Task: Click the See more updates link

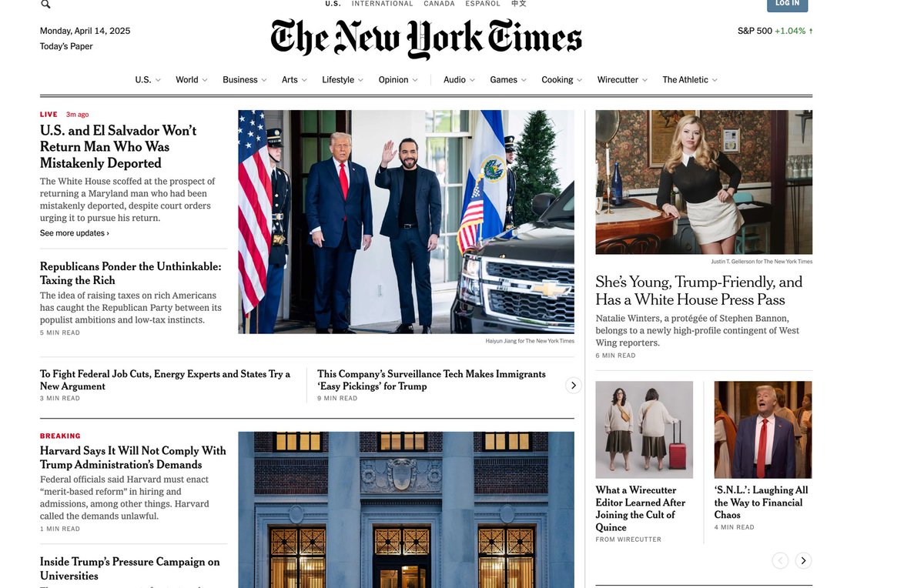Action: point(75,233)
